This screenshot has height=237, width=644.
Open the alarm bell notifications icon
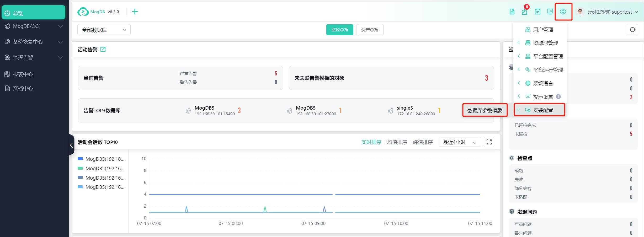pos(525,12)
